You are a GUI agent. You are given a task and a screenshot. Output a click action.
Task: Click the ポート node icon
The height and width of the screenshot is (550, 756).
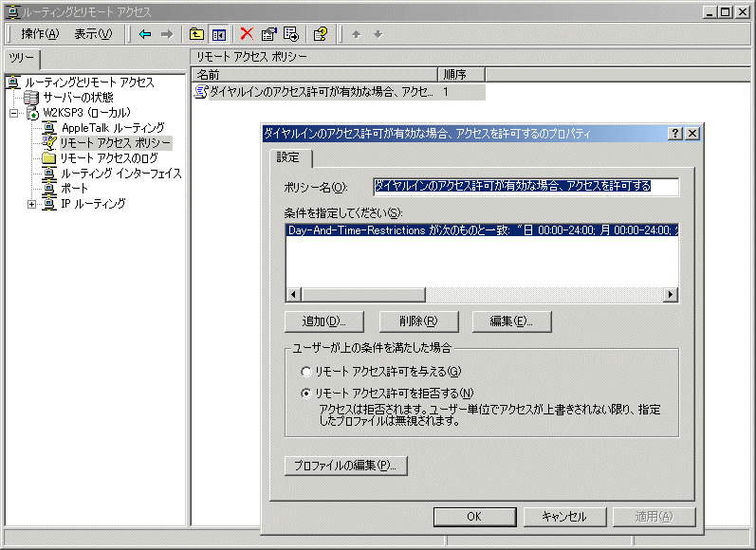point(49,188)
